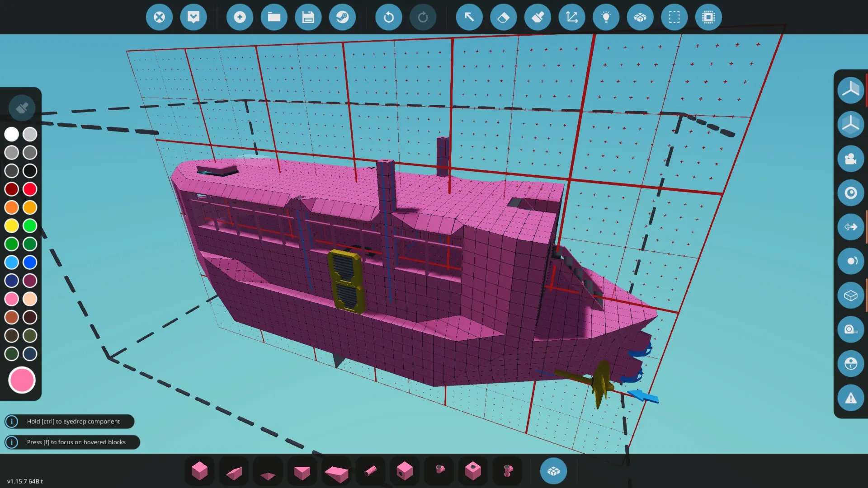Select the eraser tool in top toolbar
Image resolution: width=868 pixels, height=488 pixels.
click(x=503, y=17)
